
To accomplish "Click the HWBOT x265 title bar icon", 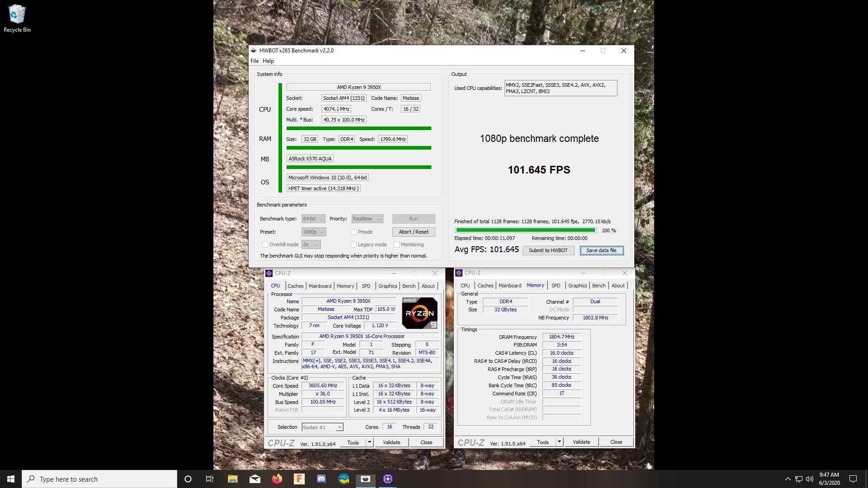I will pos(254,51).
